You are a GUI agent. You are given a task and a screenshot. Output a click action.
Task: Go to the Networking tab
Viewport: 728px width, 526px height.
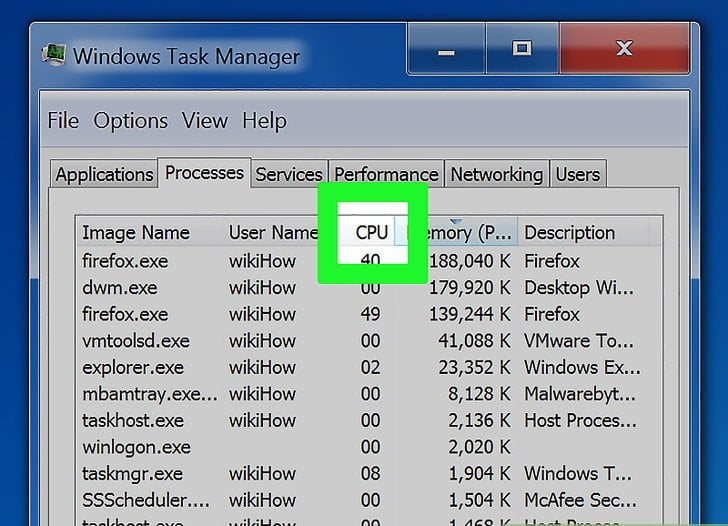coord(497,175)
